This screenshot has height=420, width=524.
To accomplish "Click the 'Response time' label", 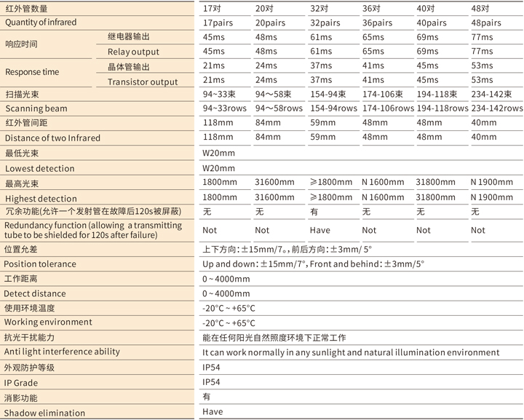I will click(32, 72).
